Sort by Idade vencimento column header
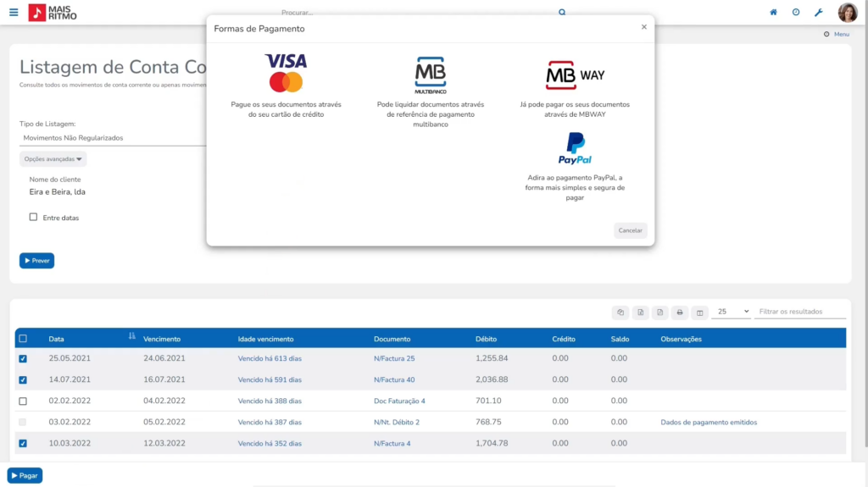The image size is (868, 487). (x=265, y=339)
